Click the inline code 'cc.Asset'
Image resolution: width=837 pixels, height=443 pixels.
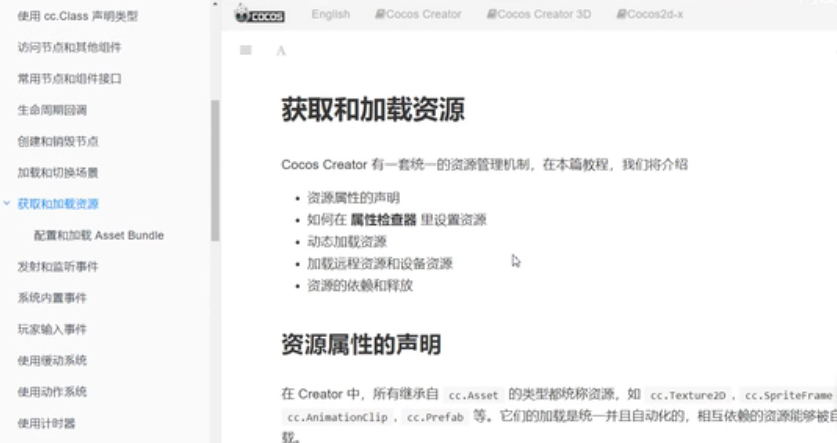[x=473, y=395]
